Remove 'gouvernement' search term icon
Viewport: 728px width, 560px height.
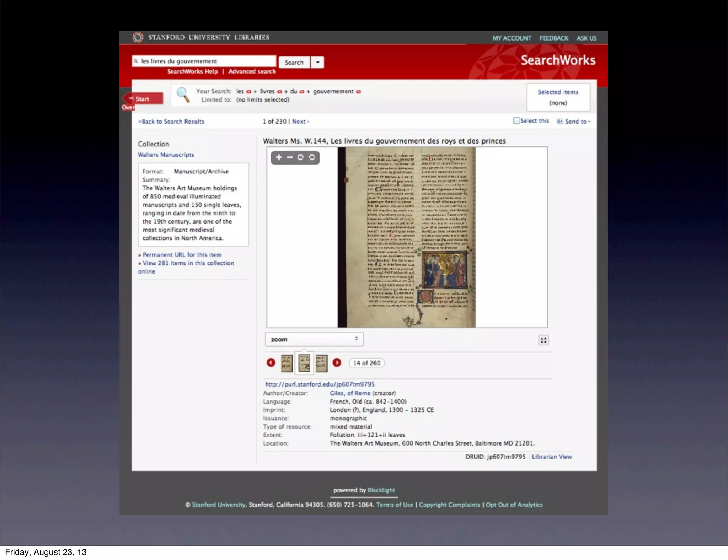pos(359,92)
